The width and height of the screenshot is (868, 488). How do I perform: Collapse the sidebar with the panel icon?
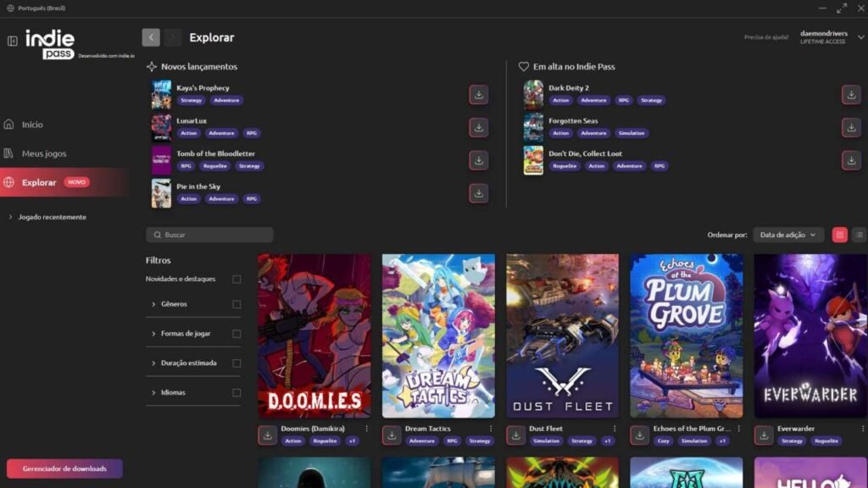click(12, 41)
